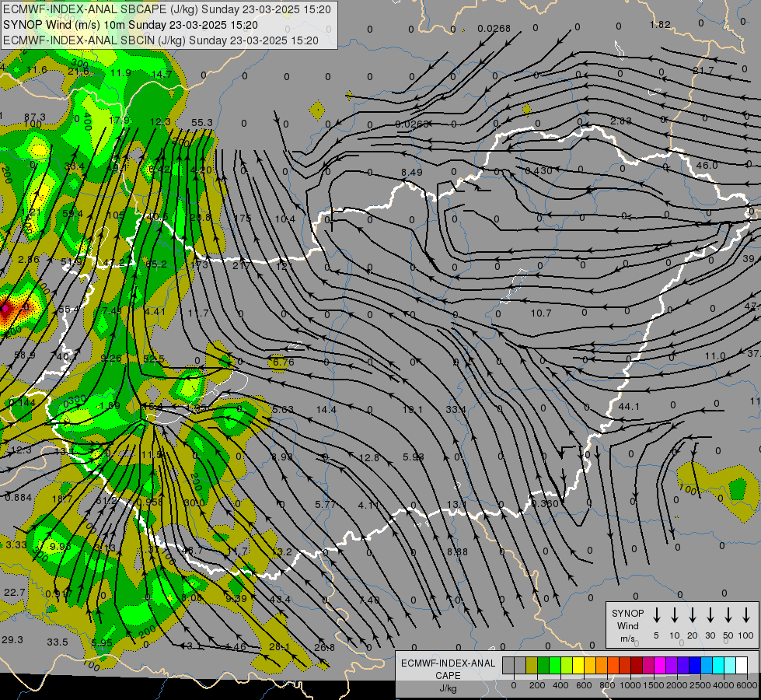Click the 10 m/s wind arrow in the legend
Screen dimensions: 761x700
(x=675, y=615)
